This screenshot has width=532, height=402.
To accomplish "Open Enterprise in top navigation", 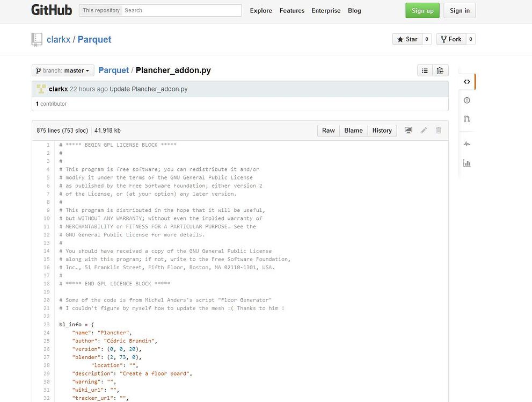I will click(x=326, y=11).
